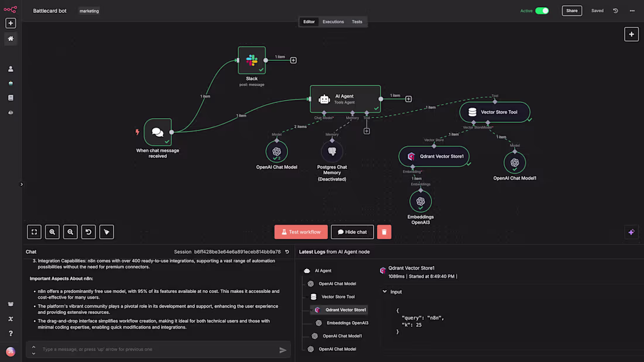Click the tidy up workflow icon
The height and width of the screenshot is (362, 644).
106,232
